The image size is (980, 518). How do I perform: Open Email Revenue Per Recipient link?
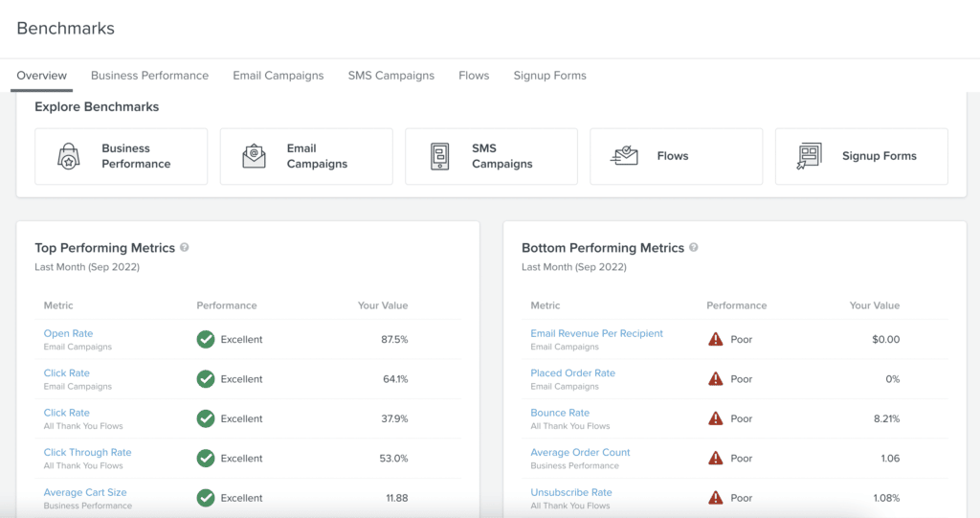597,333
